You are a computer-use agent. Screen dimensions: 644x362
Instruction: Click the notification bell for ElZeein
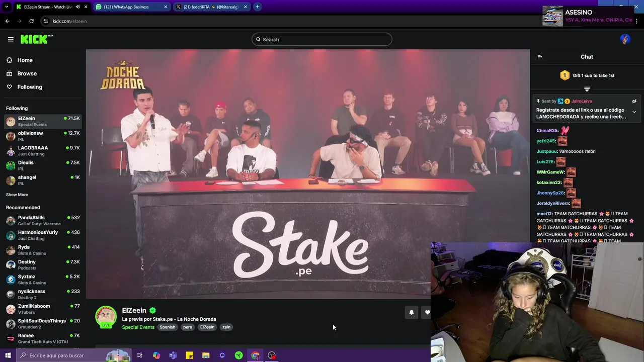coord(411,312)
